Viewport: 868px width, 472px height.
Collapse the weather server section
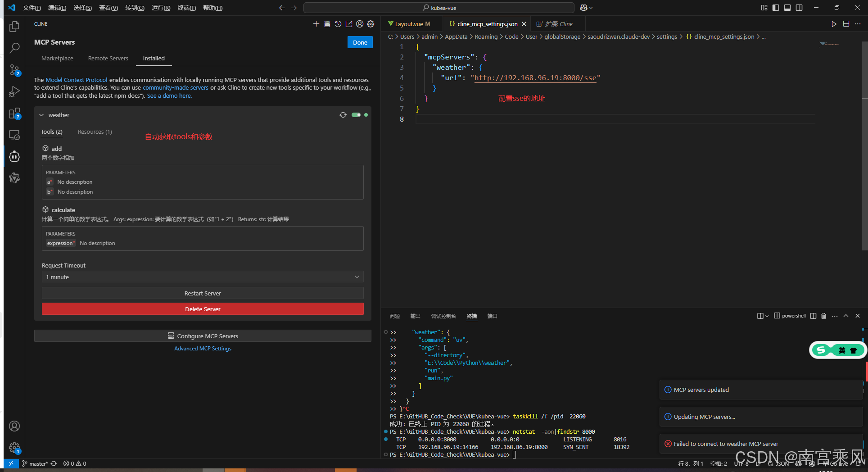pyautogui.click(x=41, y=115)
